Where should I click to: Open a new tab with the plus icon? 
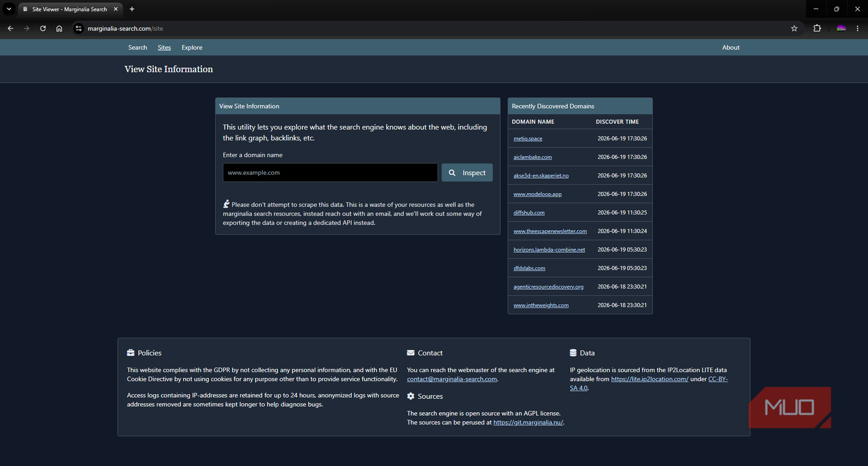132,9
